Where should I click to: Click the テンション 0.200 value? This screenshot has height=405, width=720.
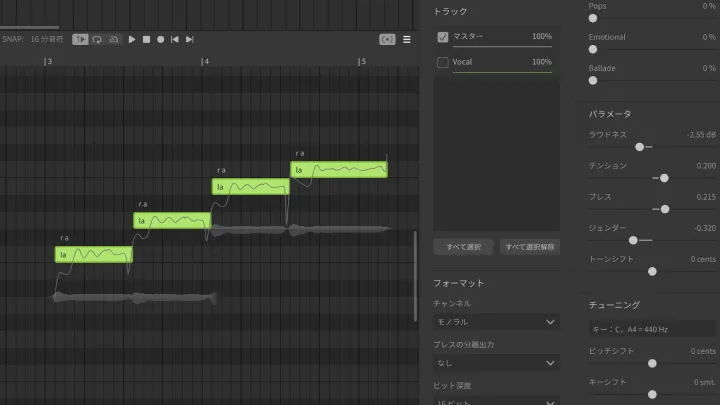click(706, 166)
